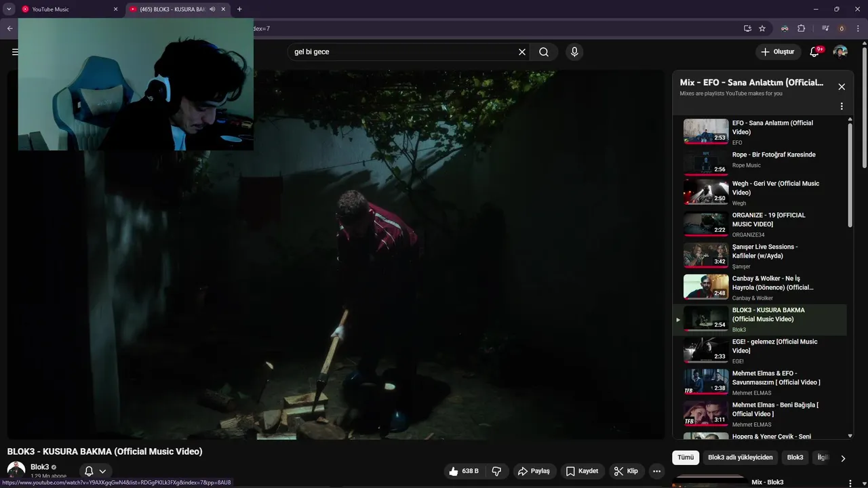Play Şanışer Live Sessions - Kafileler

(759, 256)
